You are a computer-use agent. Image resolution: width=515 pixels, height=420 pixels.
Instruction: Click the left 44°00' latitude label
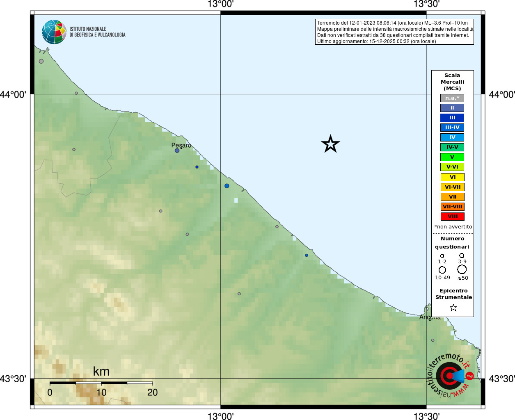tap(13, 95)
